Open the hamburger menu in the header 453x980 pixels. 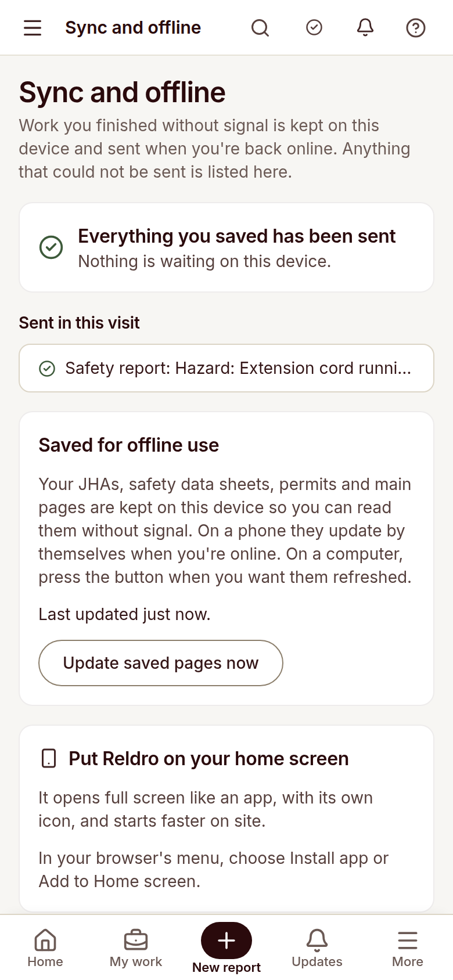tap(33, 27)
